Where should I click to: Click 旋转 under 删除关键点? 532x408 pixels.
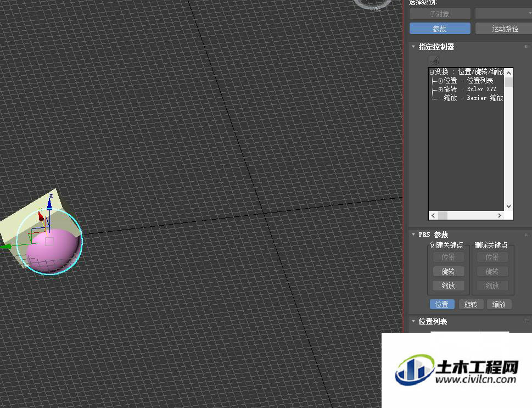coord(492,272)
